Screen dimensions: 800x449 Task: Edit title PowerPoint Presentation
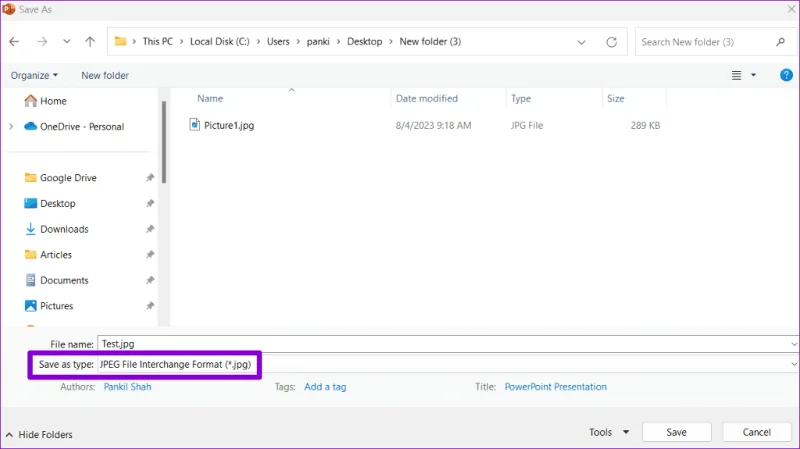tap(556, 387)
